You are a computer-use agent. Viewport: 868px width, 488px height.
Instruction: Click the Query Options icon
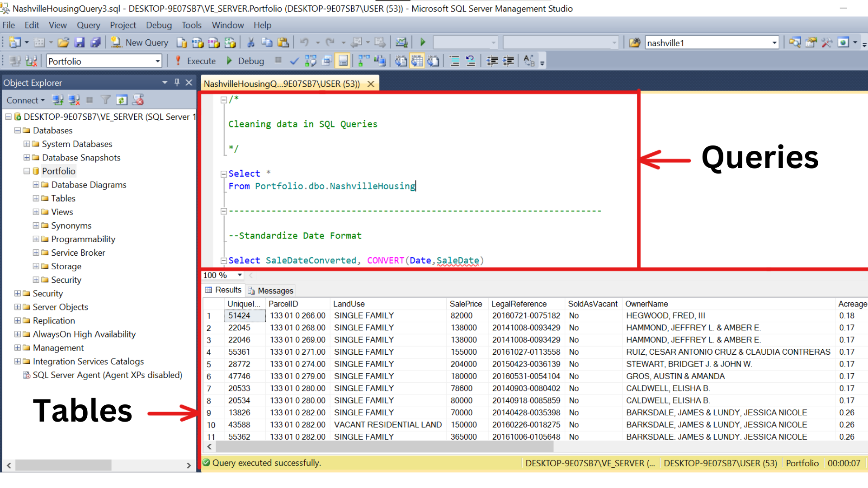tap(327, 61)
